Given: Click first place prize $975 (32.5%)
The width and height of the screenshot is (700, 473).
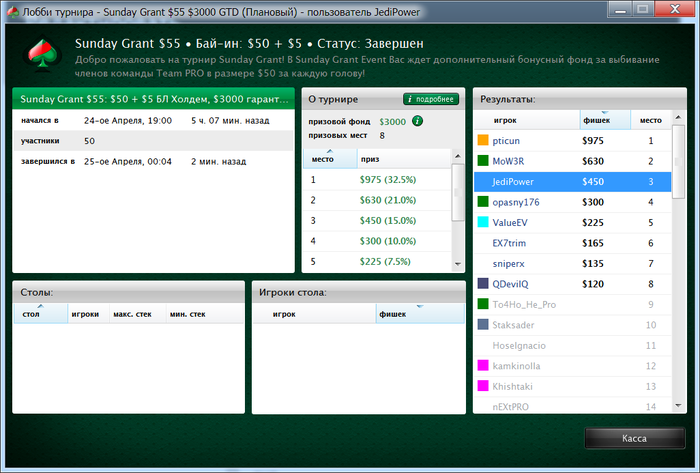Looking at the screenshot, I should (x=388, y=179).
